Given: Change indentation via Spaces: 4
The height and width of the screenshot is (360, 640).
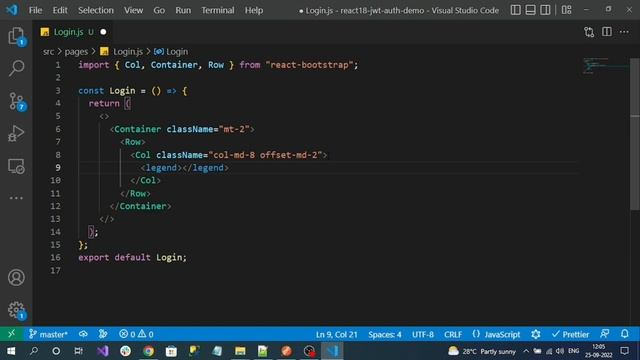Looking at the screenshot, I should (x=385, y=334).
